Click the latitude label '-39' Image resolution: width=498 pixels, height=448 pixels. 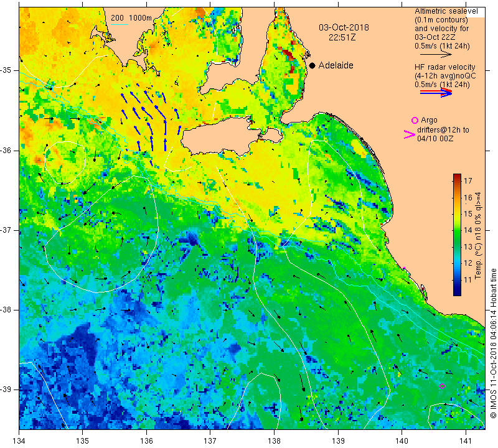(7, 390)
